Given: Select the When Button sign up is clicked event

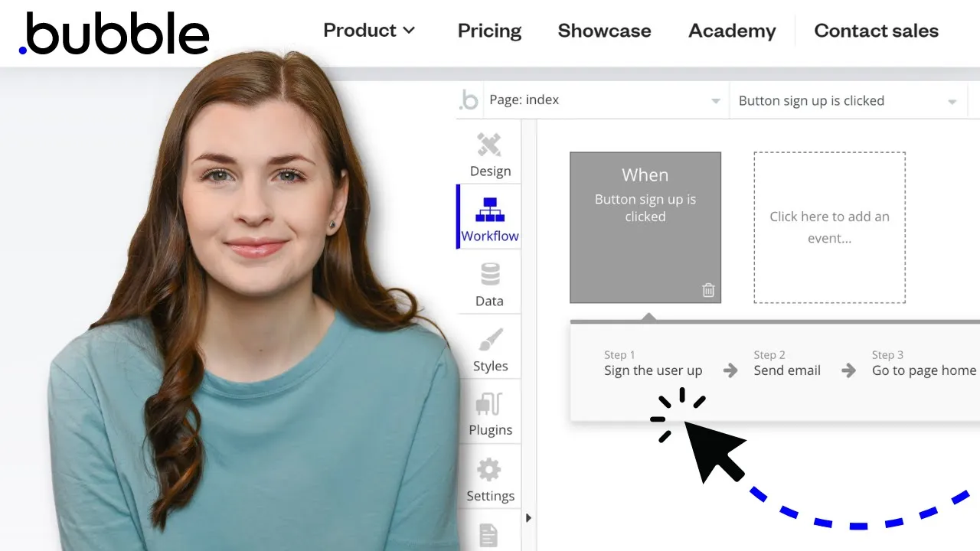Looking at the screenshot, I should (645, 227).
